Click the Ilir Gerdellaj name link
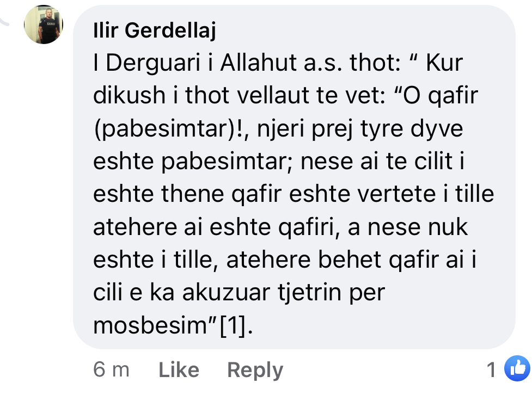Image resolution: width=532 pixels, height=395 pixels. click(155, 32)
